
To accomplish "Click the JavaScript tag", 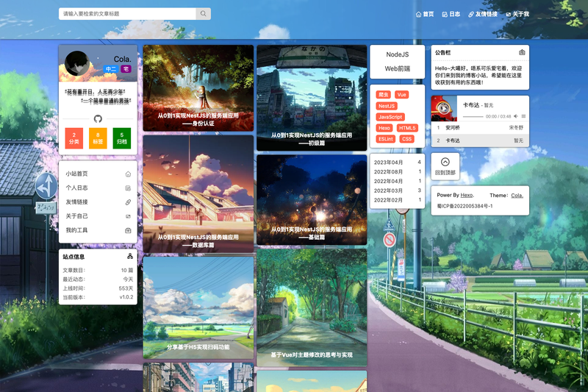I will pyautogui.click(x=390, y=117).
